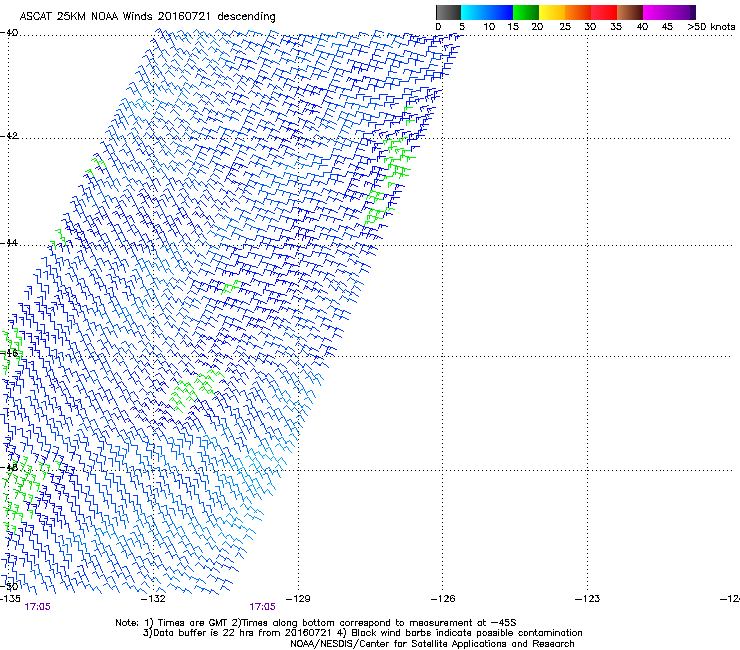Select the gray 0-5 knots color band
Viewport: 740px width, 650px height.
pyautogui.click(x=448, y=12)
